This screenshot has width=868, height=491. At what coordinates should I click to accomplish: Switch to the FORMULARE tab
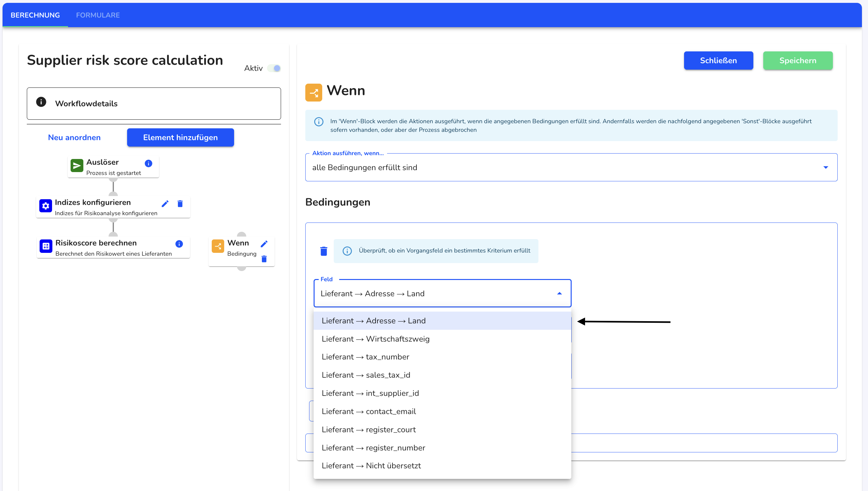(x=98, y=15)
